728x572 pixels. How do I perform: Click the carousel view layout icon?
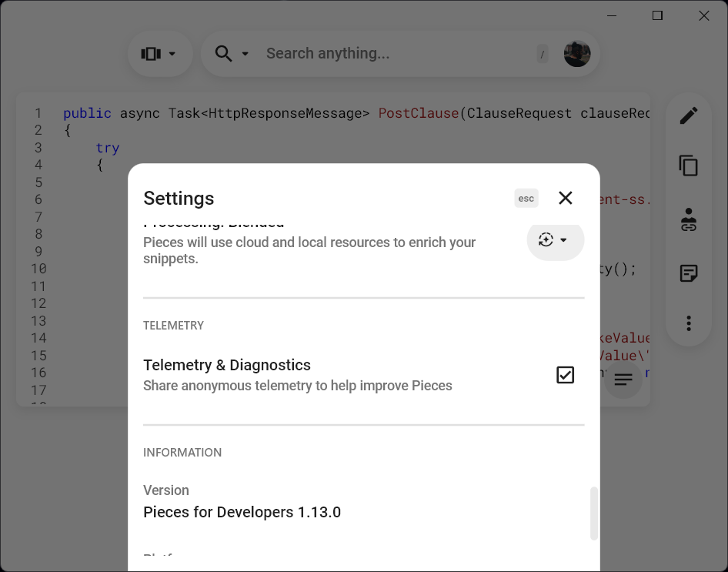coord(151,53)
